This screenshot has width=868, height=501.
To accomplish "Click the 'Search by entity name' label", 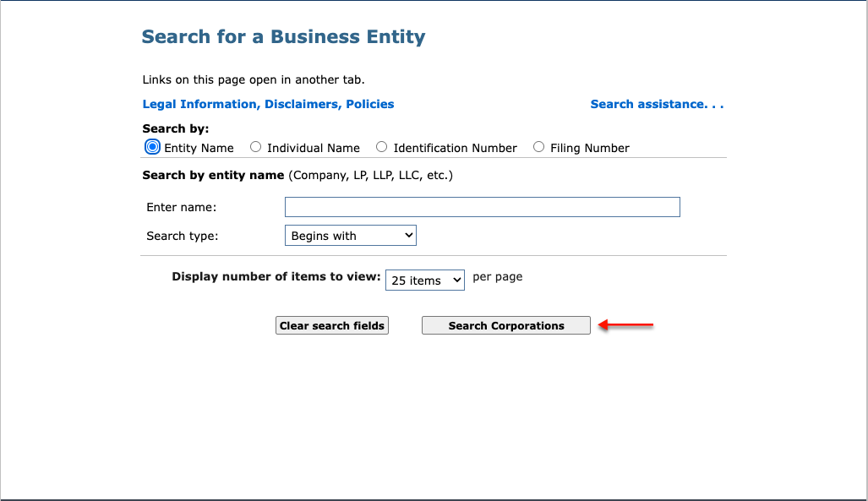I will (213, 176).
